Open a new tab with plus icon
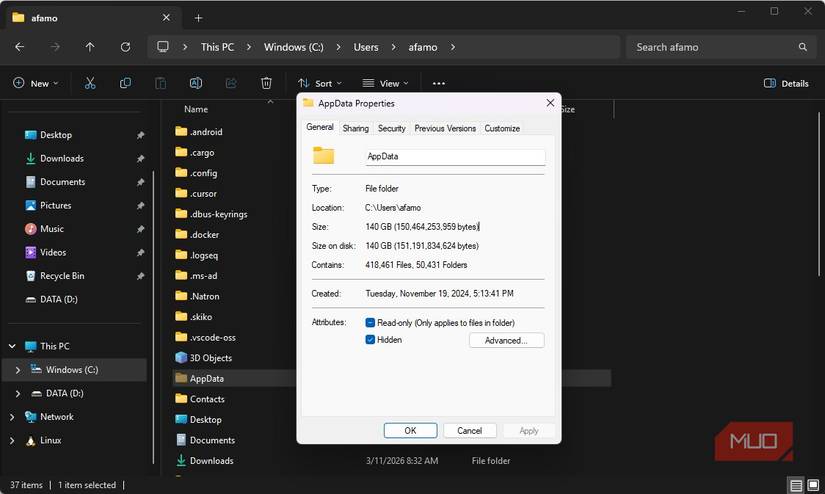The image size is (825, 494). pos(198,18)
